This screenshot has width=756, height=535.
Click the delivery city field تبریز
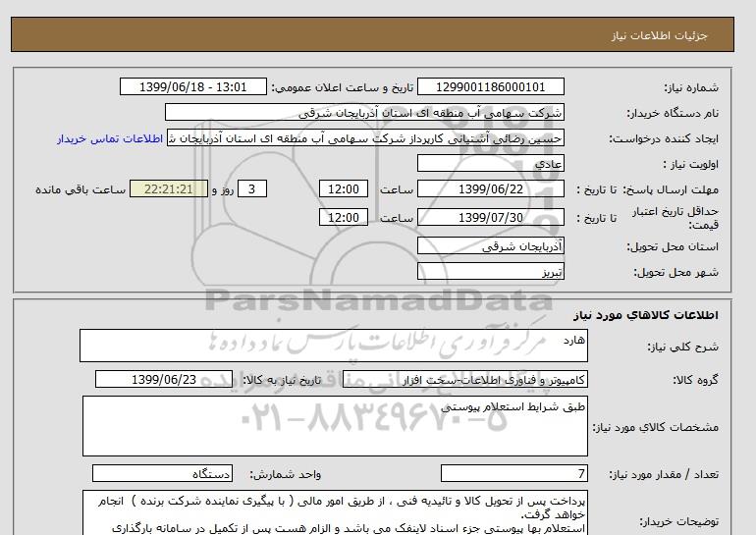click(x=490, y=272)
